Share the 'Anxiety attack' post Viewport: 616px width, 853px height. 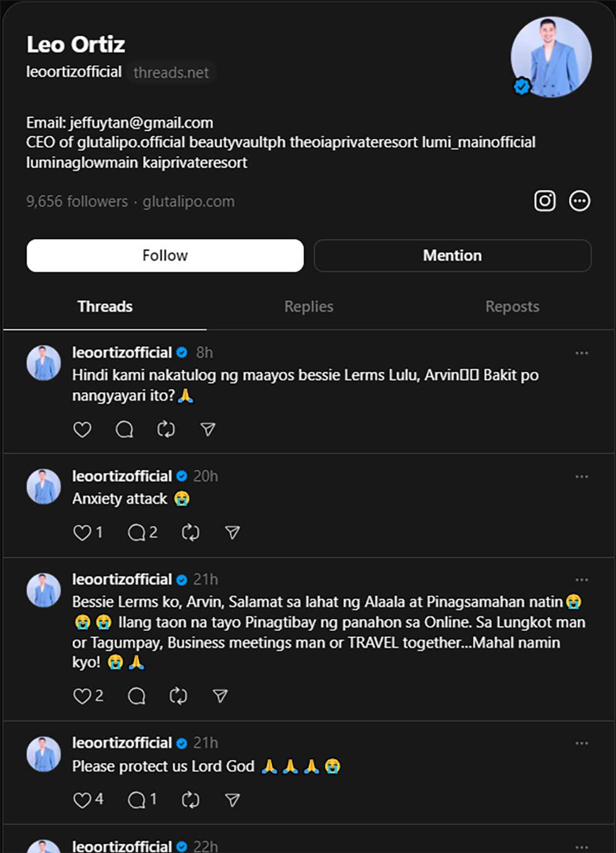click(232, 532)
